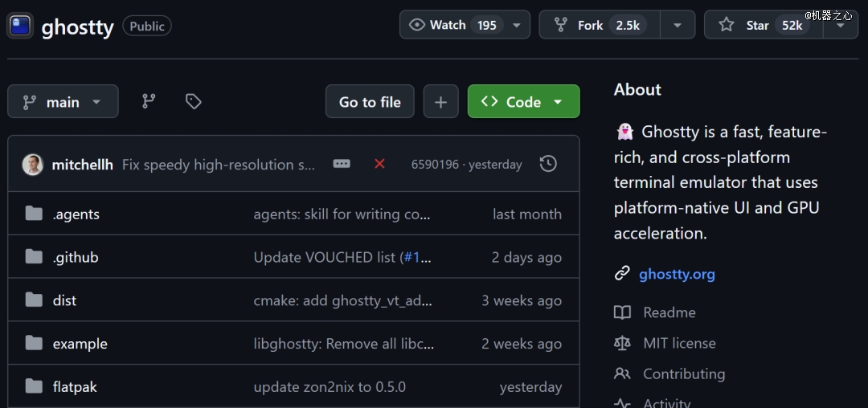Visit the ghostty.org website link
The height and width of the screenshot is (408, 868).
pos(677,274)
